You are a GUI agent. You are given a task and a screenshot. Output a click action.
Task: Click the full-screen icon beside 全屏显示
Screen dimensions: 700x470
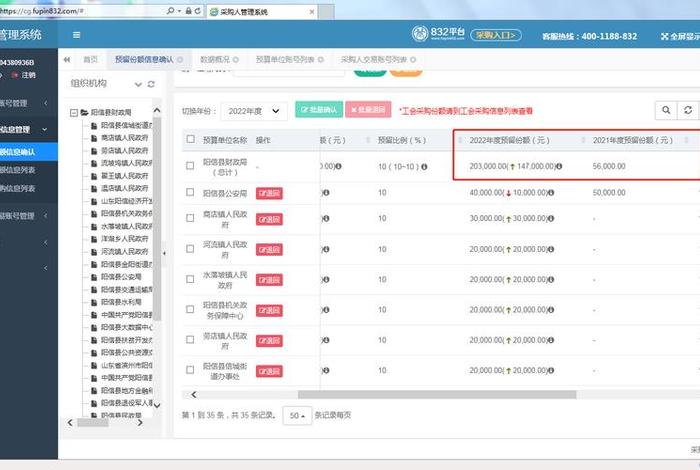point(664,36)
